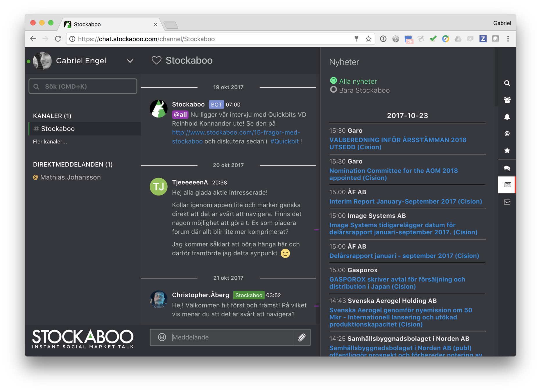Click the gear extension icon in toolbar
Viewport: 541px width, 392px height.
coord(395,39)
